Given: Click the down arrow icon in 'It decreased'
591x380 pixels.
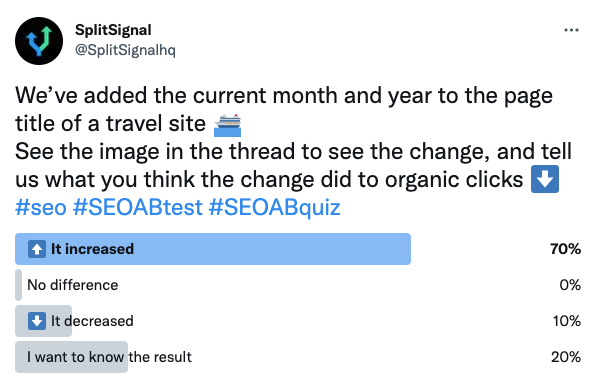Looking at the screenshot, I should (37, 321).
